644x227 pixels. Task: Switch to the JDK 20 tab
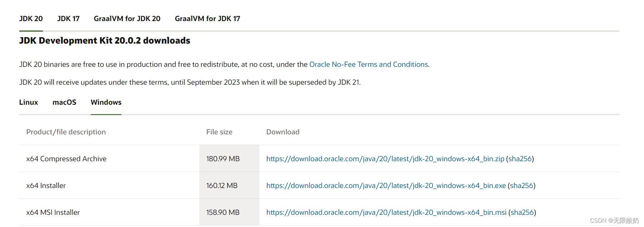click(x=31, y=19)
